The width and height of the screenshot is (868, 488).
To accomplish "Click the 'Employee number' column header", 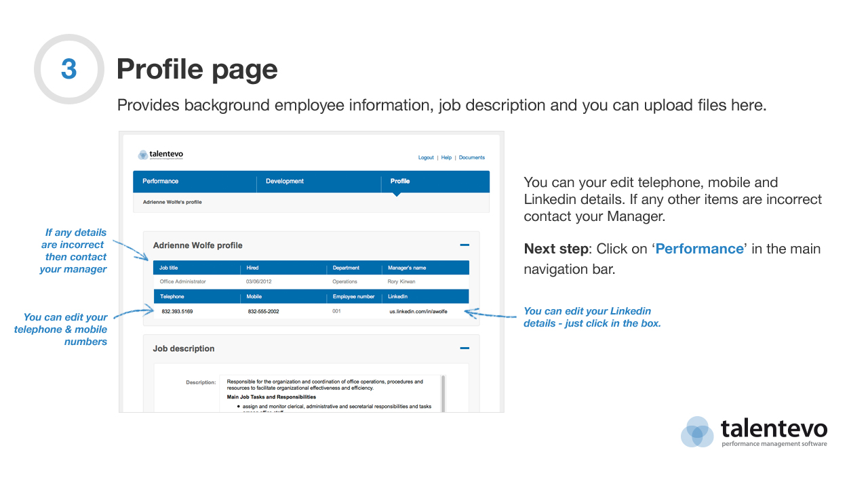I will pyautogui.click(x=353, y=296).
